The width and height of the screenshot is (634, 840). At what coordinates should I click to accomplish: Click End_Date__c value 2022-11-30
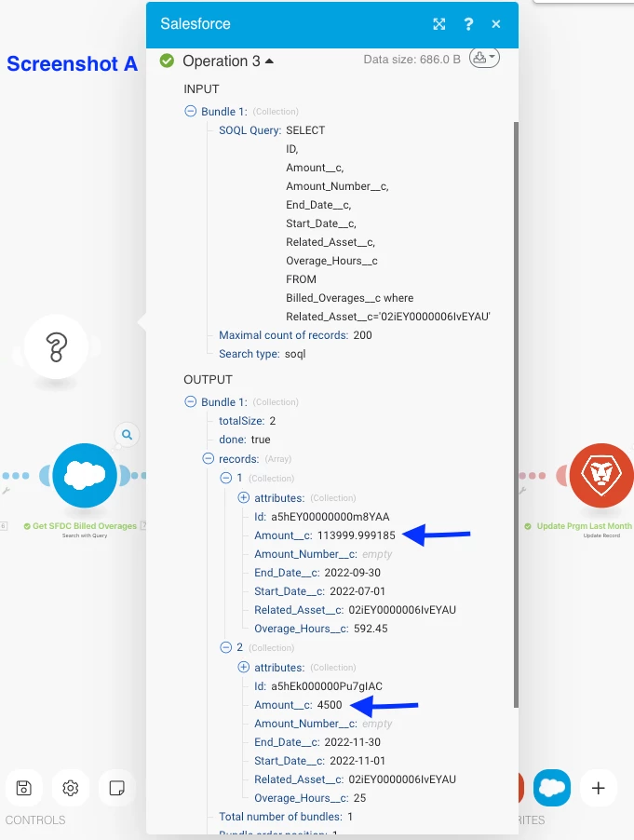(x=352, y=742)
